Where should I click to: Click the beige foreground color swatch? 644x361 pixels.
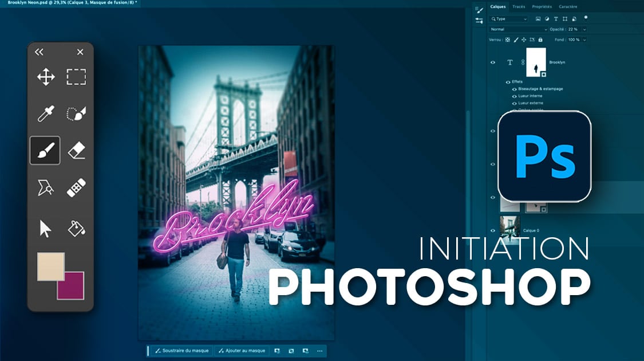point(50,266)
